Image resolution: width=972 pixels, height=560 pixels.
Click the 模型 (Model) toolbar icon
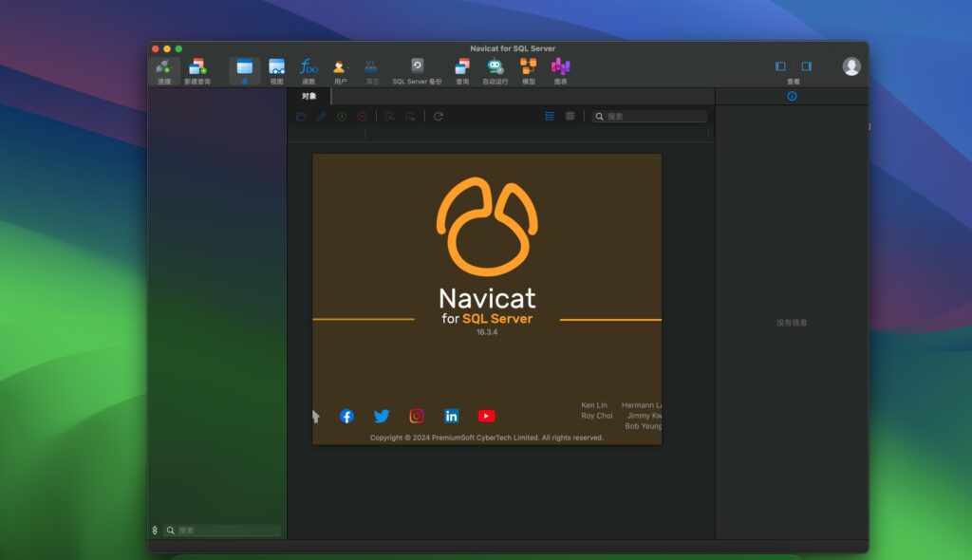point(527,66)
